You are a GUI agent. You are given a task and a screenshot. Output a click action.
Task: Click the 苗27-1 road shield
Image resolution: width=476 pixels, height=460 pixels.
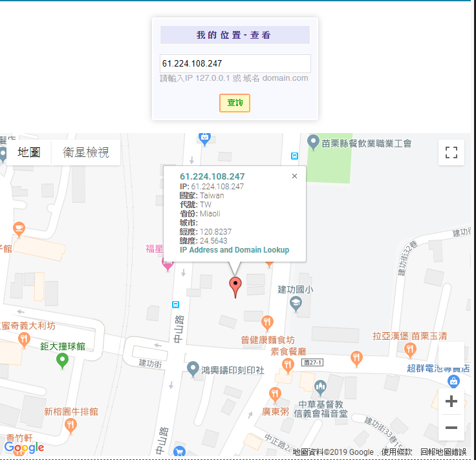click(312, 362)
